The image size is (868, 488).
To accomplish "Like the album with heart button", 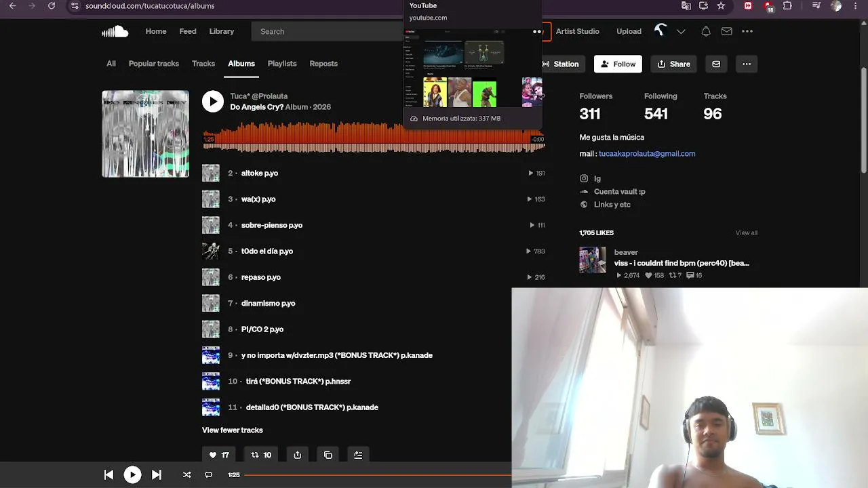I will coord(219,455).
